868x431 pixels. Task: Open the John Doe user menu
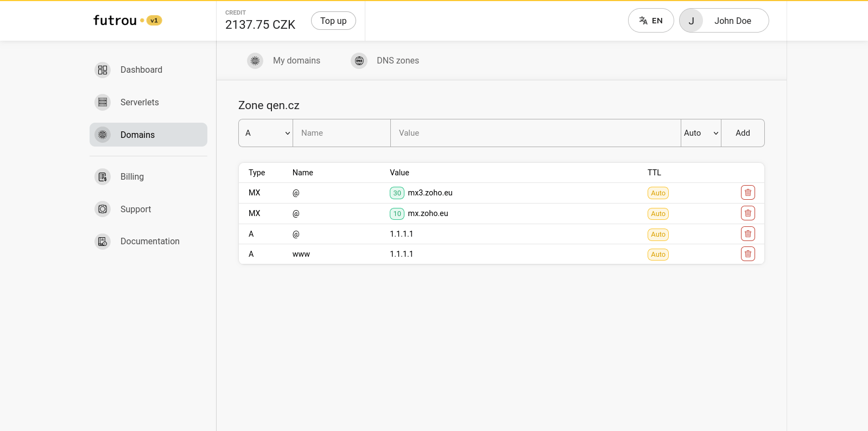[x=724, y=21]
